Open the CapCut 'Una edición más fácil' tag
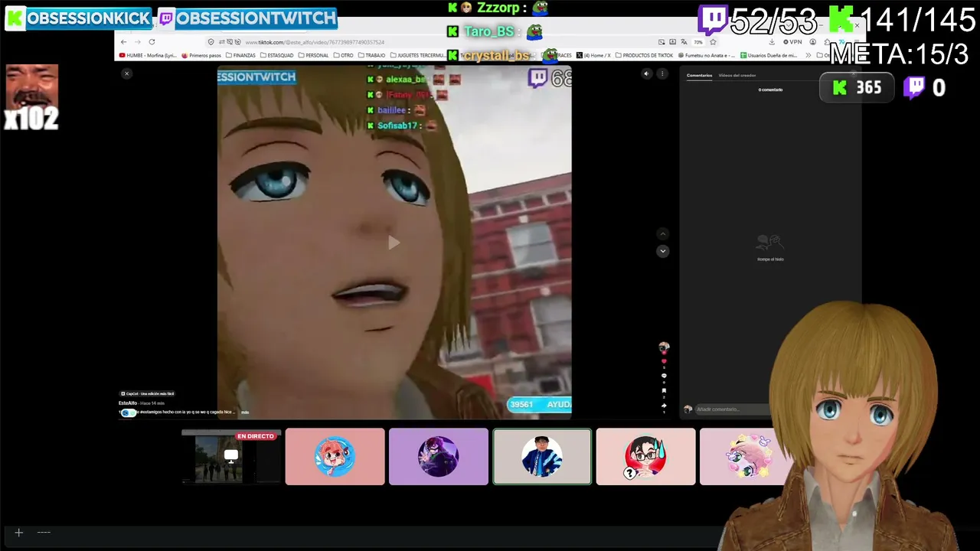 tap(148, 393)
